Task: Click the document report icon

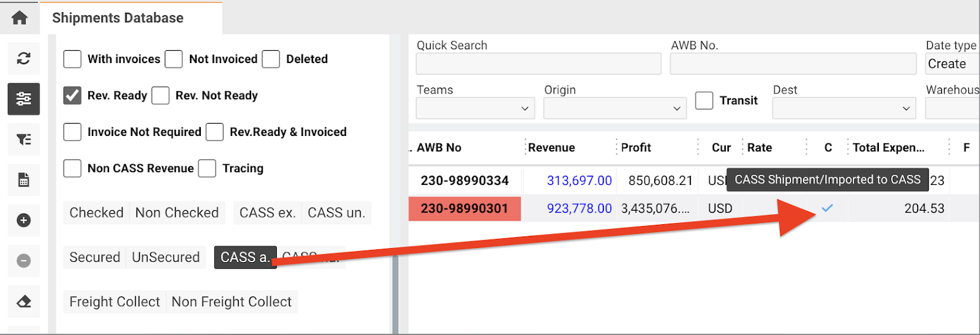Action: coord(24,180)
